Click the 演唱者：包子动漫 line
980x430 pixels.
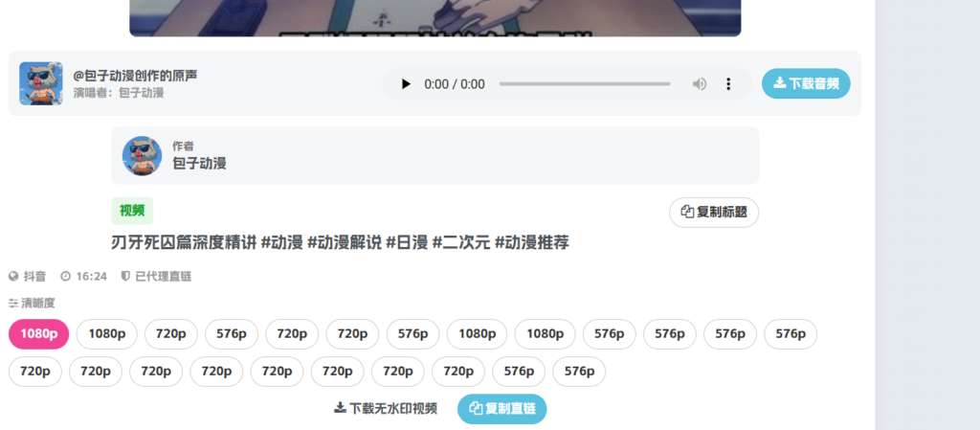click(118, 93)
